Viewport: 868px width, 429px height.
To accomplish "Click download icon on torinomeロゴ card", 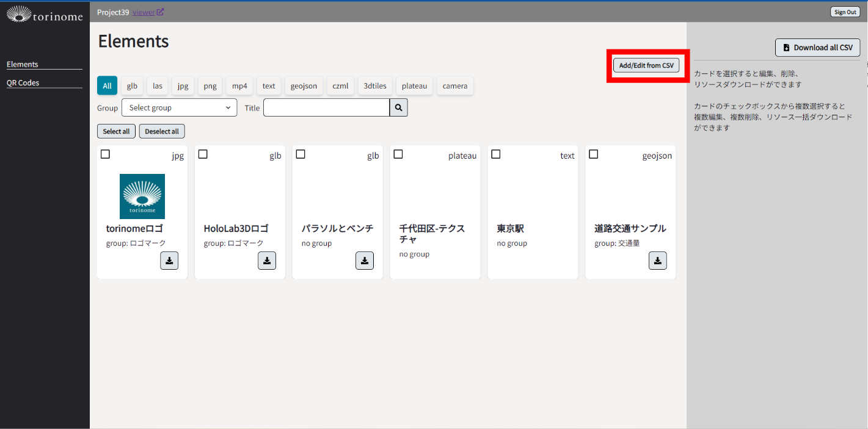I will tap(169, 261).
